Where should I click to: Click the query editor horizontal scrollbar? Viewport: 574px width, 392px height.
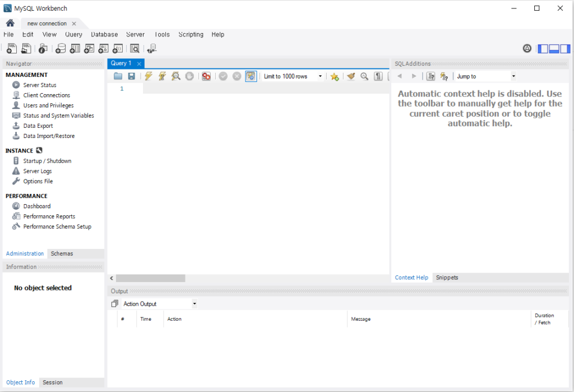pyautogui.click(x=150, y=278)
